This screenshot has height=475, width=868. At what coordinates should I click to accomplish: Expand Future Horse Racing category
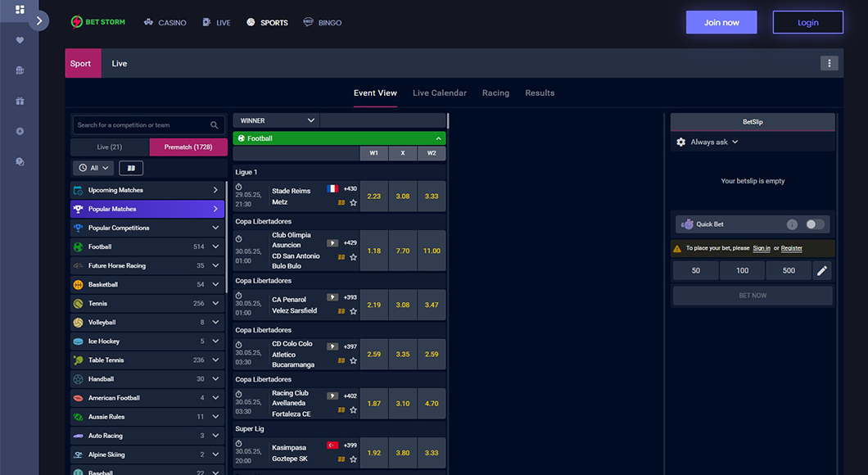pyautogui.click(x=147, y=265)
